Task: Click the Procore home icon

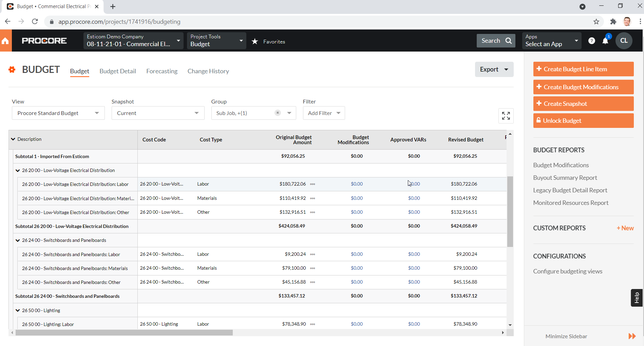Action: 5,41
